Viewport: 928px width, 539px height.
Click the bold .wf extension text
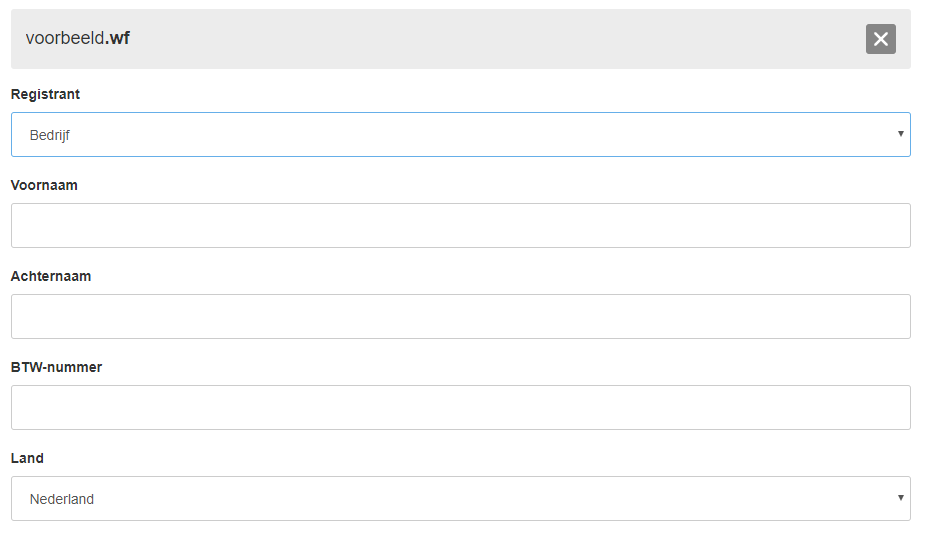coord(118,38)
